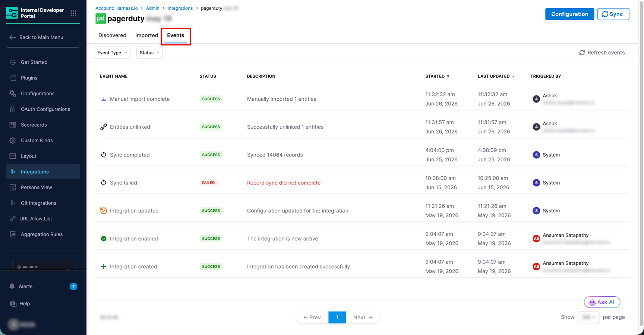Image resolution: width=644 pixels, height=335 pixels.
Task: Click the Integration enabled green check icon
Action: tap(104, 238)
